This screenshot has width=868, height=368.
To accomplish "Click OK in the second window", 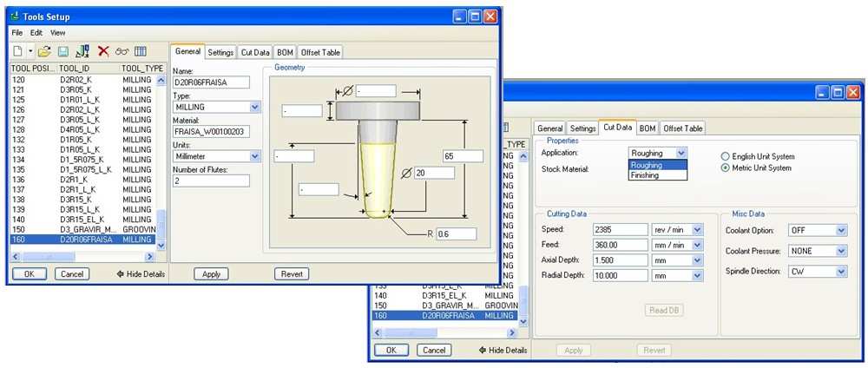I will pos(391,351).
